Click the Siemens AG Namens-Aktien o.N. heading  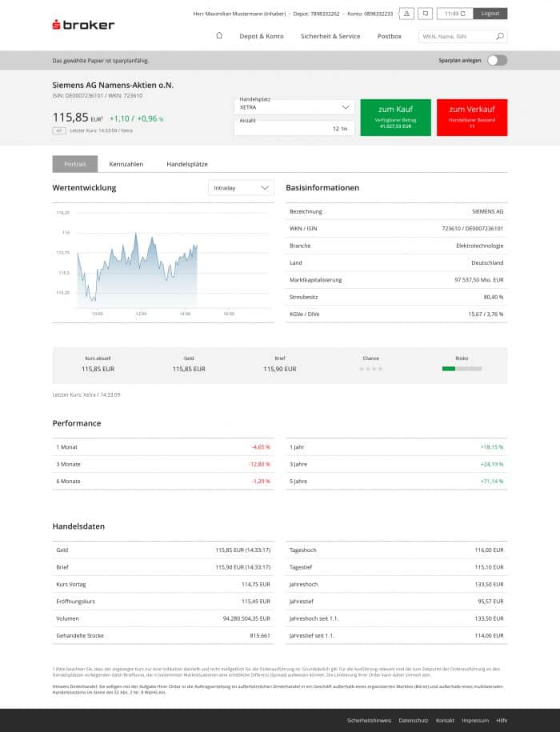pos(113,85)
